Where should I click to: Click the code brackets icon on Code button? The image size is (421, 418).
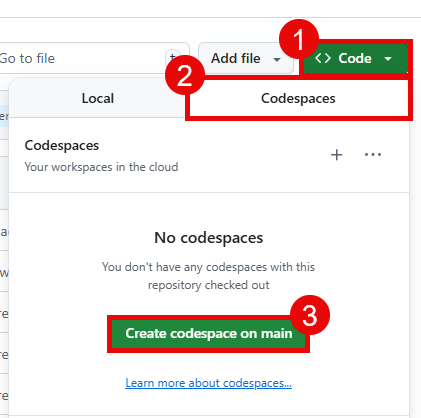[x=323, y=58]
